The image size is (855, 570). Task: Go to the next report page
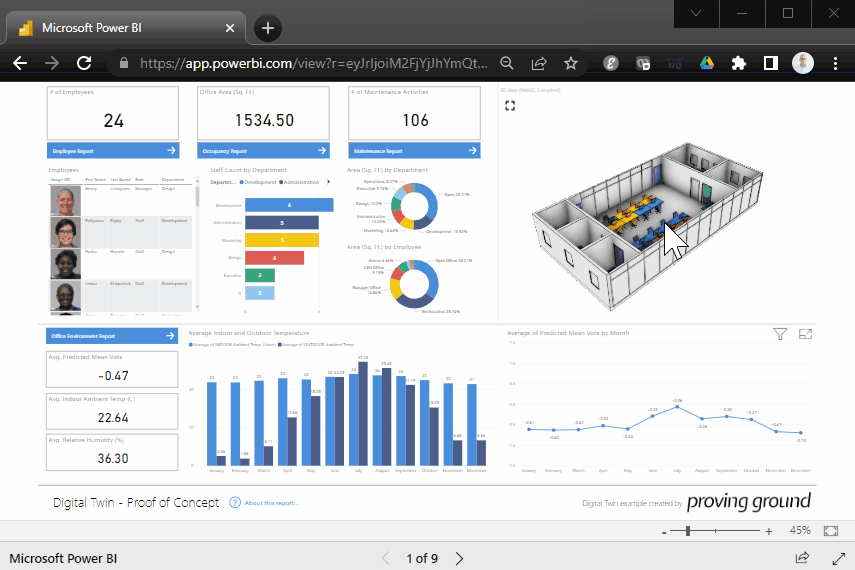point(459,559)
